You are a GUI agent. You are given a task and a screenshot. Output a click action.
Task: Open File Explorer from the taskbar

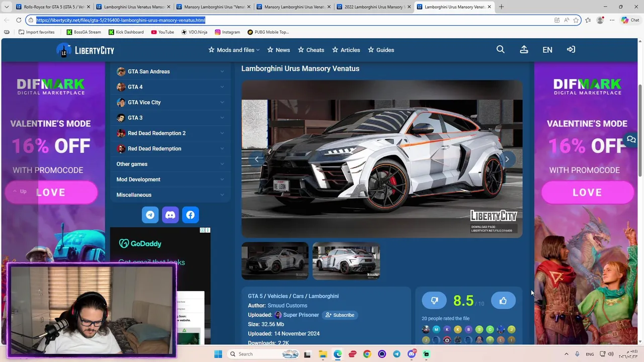tap(323, 354)
